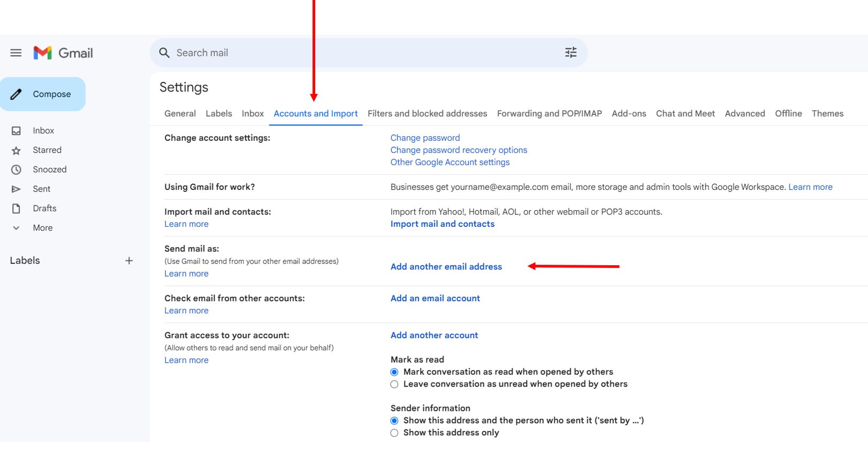Click the Gmail logo

pos(63,53)
